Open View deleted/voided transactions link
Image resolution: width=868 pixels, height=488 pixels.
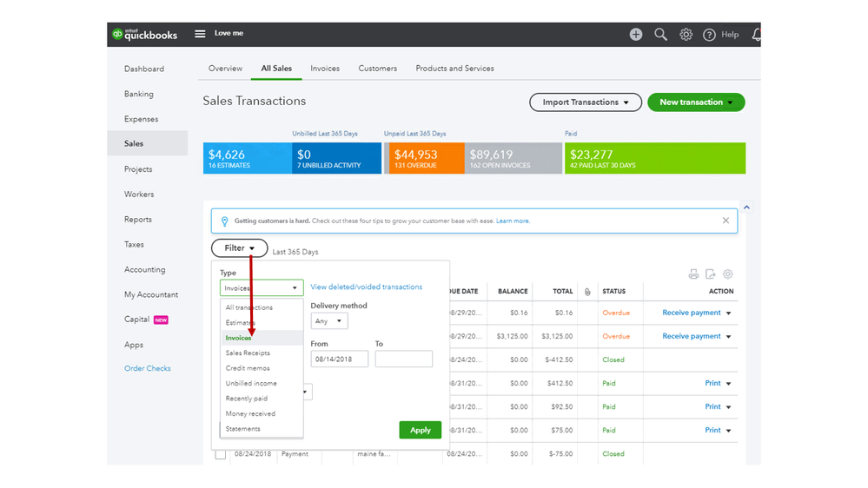click(x=366, y=287)
